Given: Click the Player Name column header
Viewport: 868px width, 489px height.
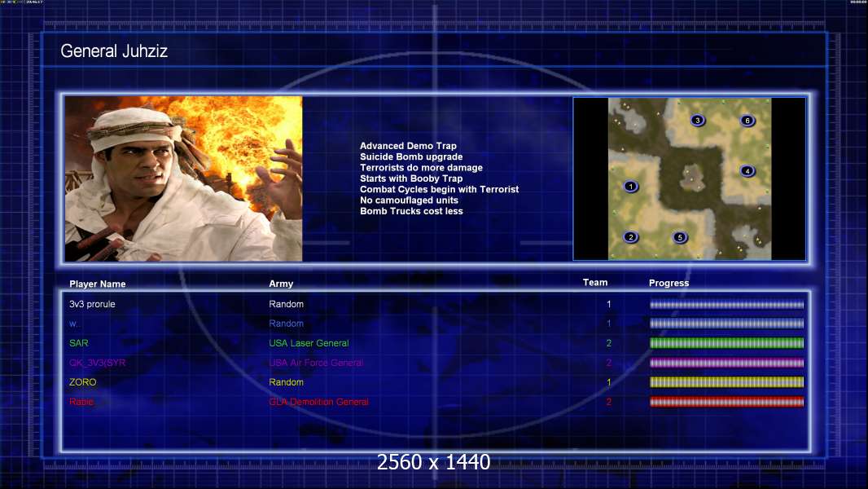Looking at the screenshot, I should pyautogui.click(x=98, y=284).
